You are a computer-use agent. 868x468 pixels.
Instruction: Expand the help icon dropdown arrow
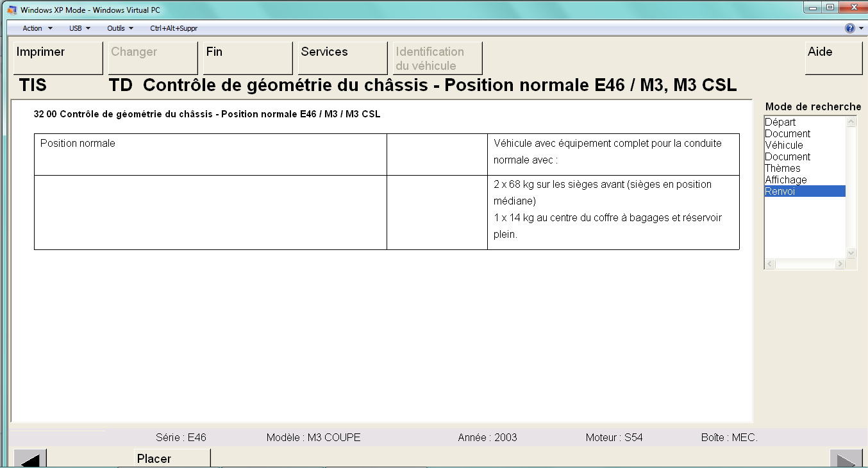pos(861,28)
